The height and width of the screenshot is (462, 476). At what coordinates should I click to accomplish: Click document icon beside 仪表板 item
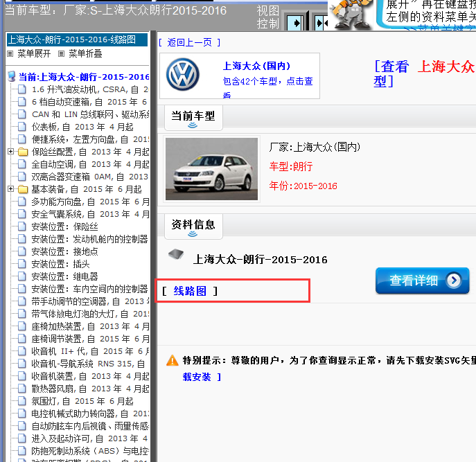pyautogui.click(x=22, y=127)
